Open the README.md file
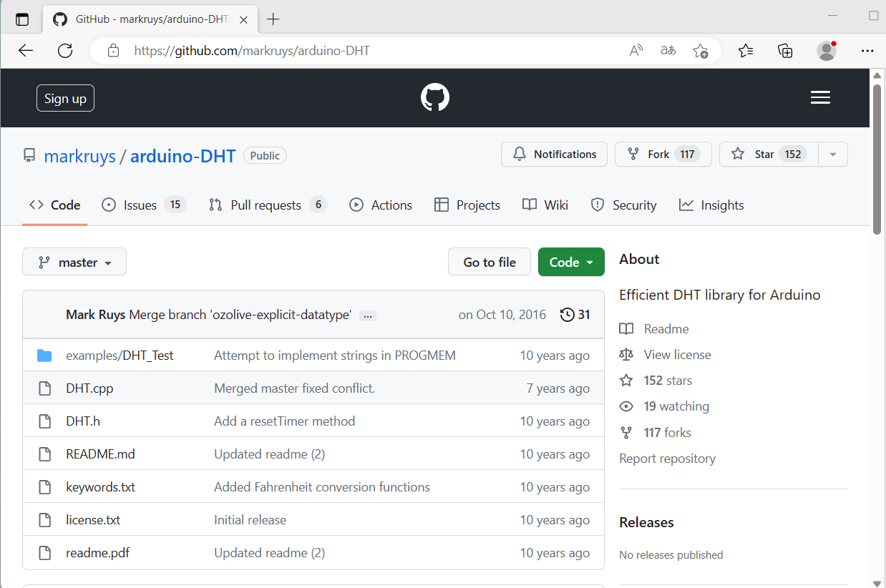886x588 pixels. coord(100,454)
